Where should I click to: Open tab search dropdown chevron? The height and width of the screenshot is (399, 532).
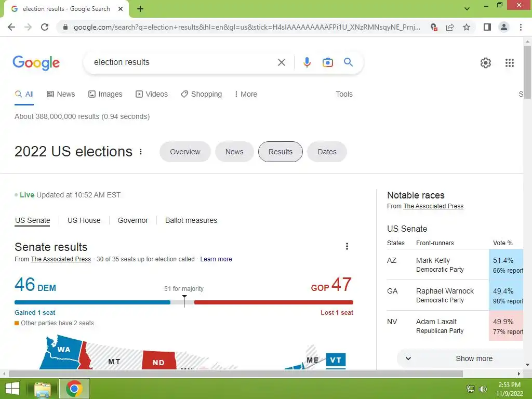coord(467,9)
